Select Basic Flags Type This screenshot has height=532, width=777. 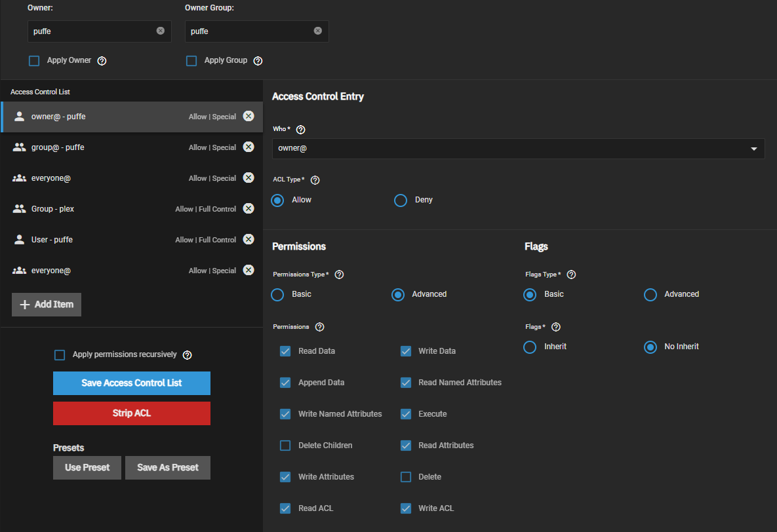530,295
